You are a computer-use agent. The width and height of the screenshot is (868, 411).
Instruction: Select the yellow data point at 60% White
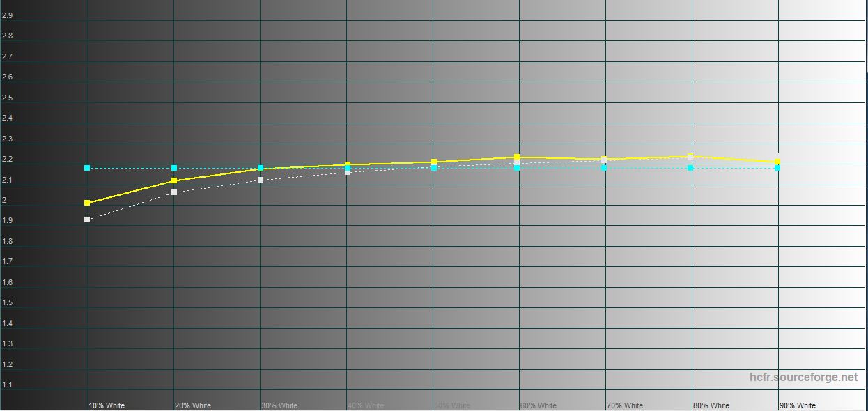pos(517,157)
